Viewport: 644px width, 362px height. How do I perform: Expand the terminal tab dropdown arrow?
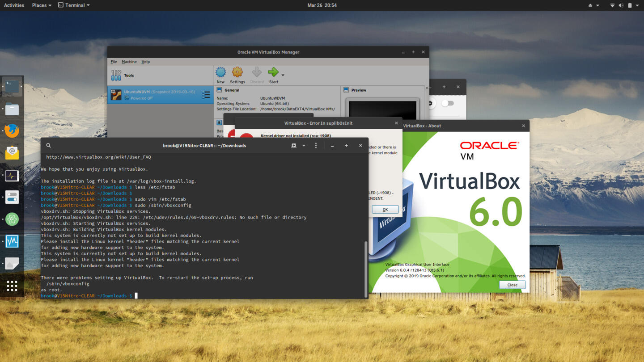point(304,145)
